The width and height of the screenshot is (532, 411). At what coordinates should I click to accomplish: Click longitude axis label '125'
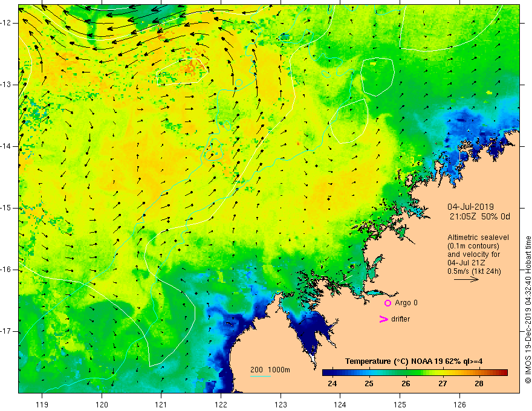tap(400, 404)
